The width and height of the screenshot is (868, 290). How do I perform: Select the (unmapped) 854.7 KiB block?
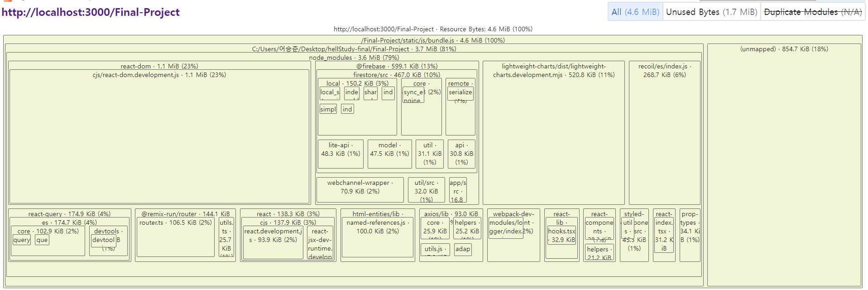coord(784,165)
